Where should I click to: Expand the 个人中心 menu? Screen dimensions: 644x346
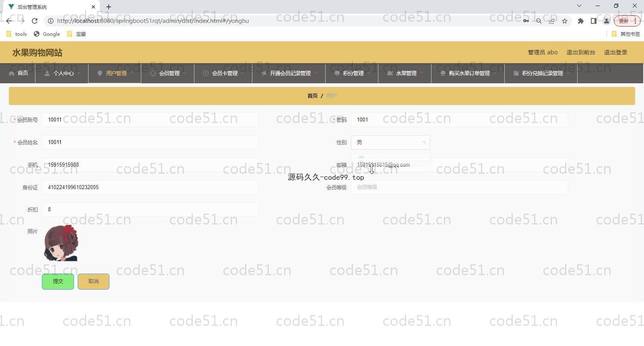tap(62, 73)
